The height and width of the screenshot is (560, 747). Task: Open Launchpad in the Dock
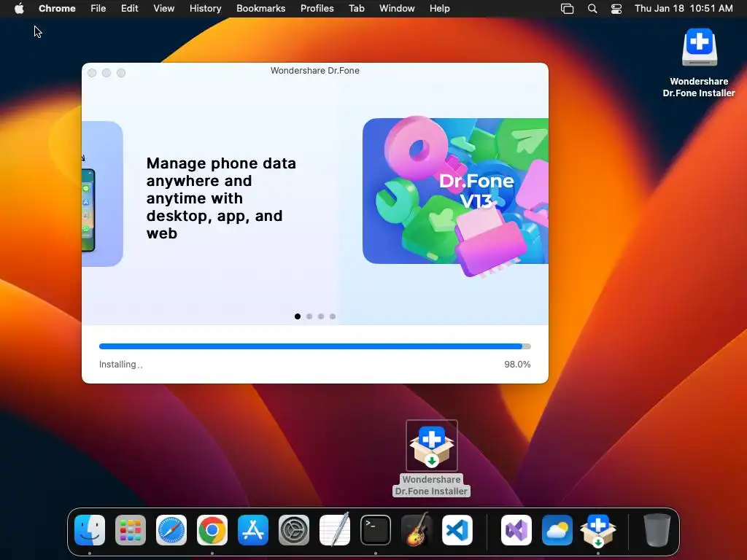pyautogui.click(x=131, y=530)
